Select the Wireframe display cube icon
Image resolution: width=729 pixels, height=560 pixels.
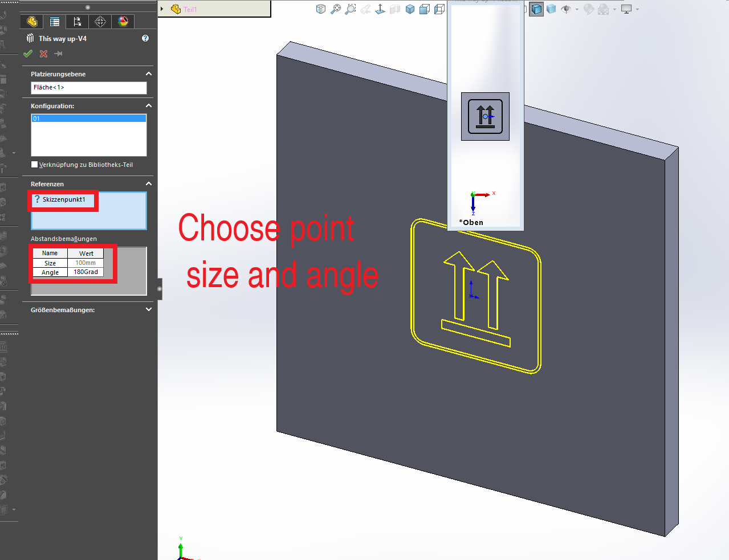click(439, 9)
